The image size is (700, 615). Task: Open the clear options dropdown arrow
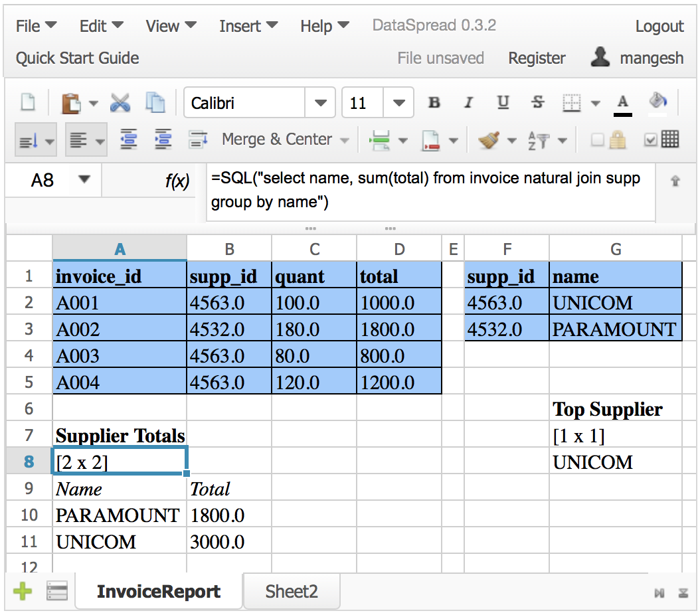pyautogui.click(x=511, y=141)
